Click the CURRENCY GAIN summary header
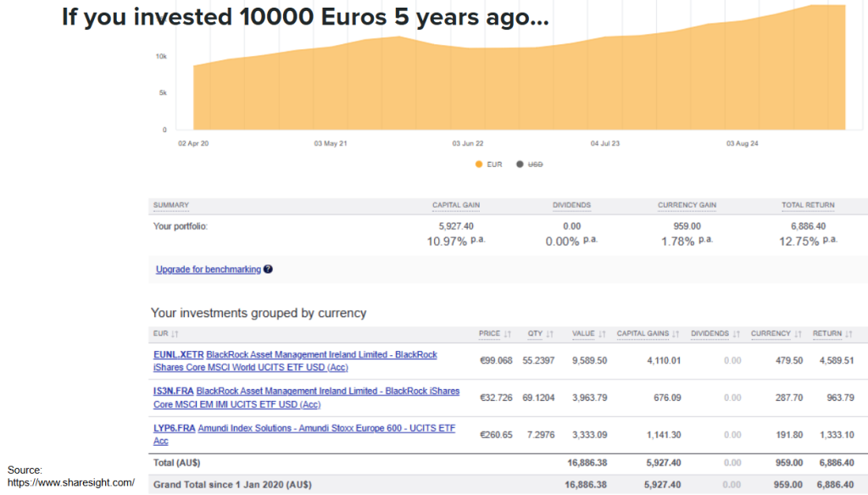 coord(687,205)
